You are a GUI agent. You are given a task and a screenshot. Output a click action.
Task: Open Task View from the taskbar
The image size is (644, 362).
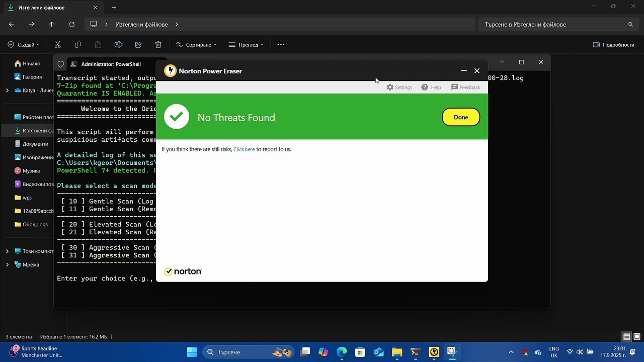tap(305, 352)
